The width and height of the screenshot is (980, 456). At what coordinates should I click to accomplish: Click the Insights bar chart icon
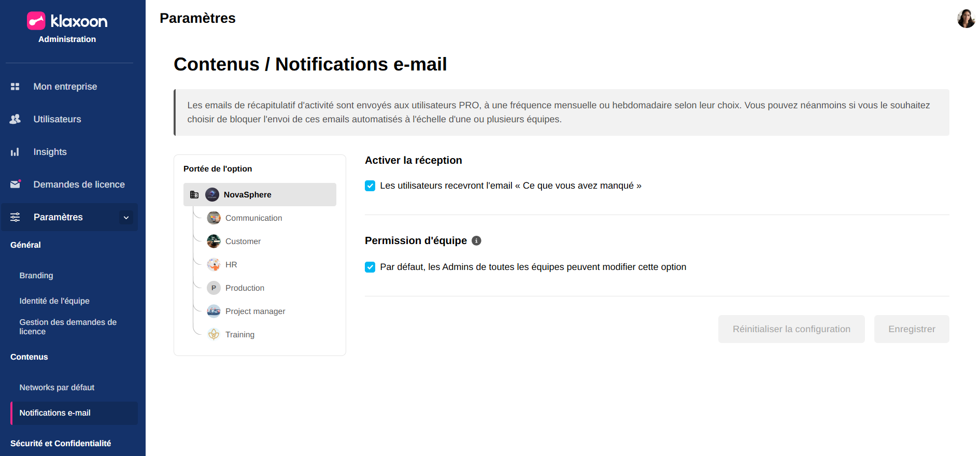(15, 152)
